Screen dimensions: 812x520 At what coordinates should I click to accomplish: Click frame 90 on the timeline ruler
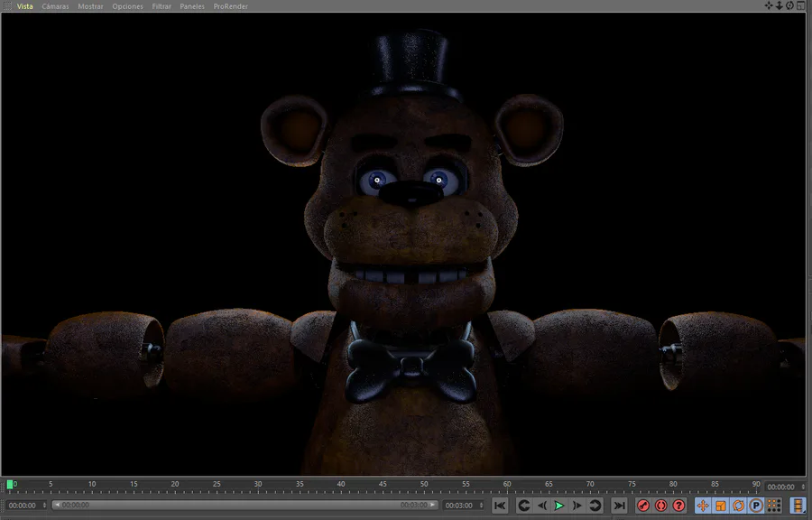coord(756,484)
